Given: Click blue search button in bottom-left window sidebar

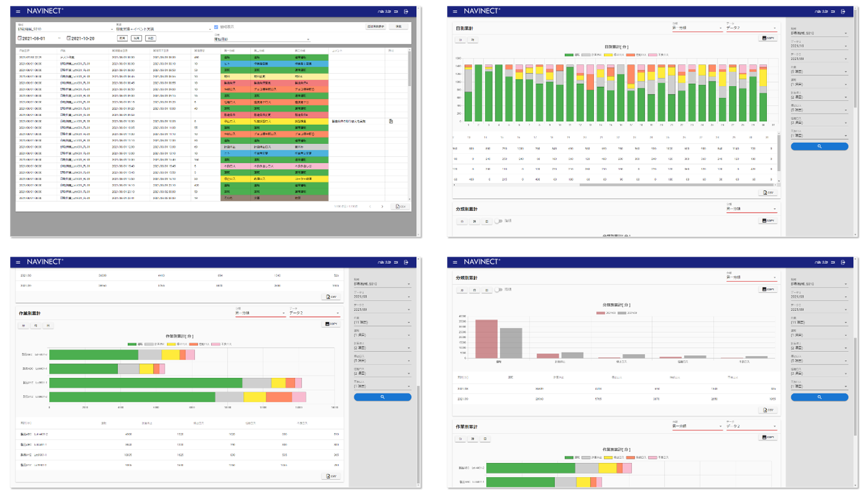Looking at the screenshot, I should [382, 397].
